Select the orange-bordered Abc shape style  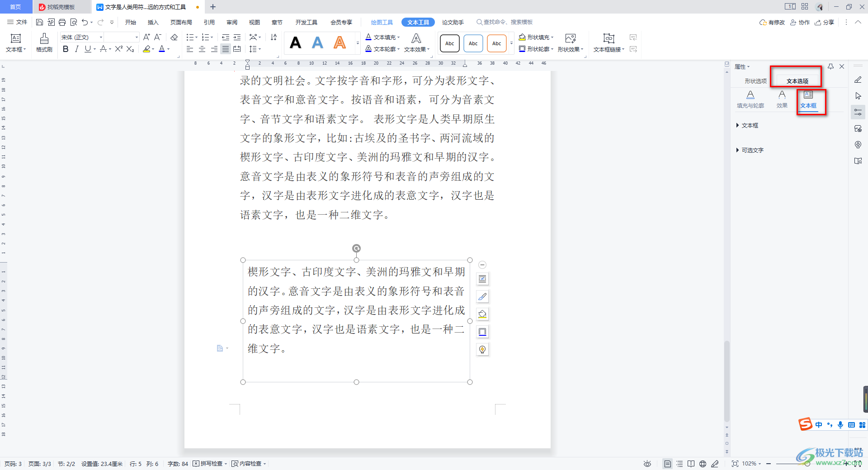pyautogui.click(x=496, y=43)
